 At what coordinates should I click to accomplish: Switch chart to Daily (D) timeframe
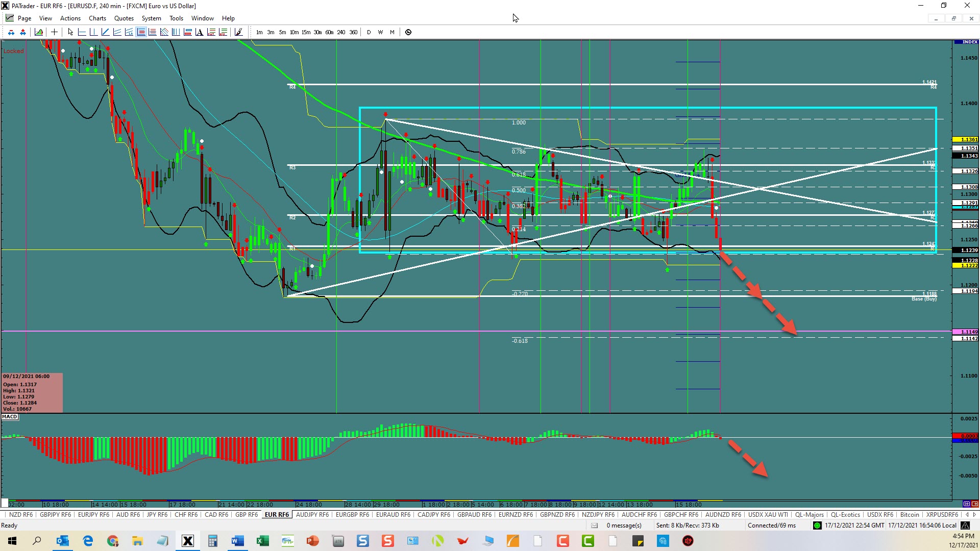click(x=369, y=32)
